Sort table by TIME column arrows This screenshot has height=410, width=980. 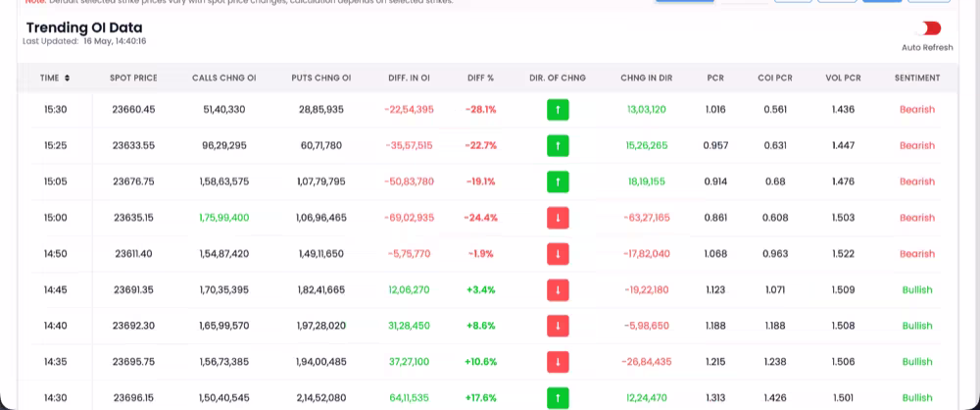pos(67,78)
